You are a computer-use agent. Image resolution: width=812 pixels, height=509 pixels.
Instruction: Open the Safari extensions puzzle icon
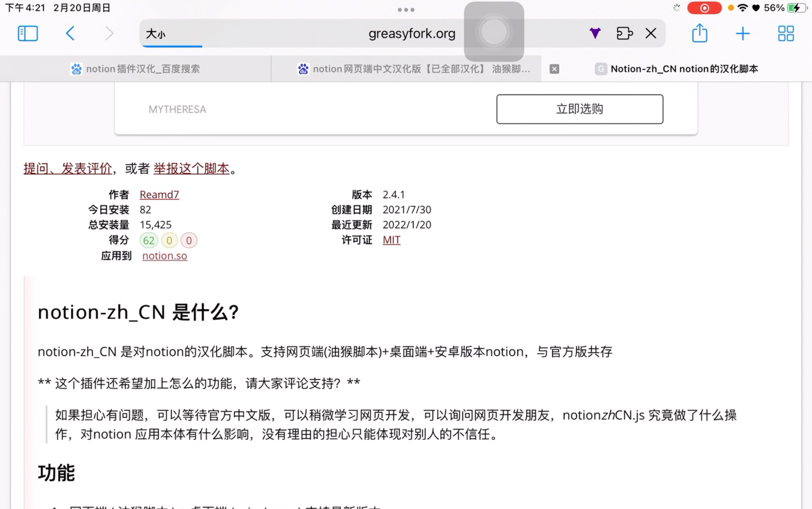pyautogui.click(x=624, y=33)
